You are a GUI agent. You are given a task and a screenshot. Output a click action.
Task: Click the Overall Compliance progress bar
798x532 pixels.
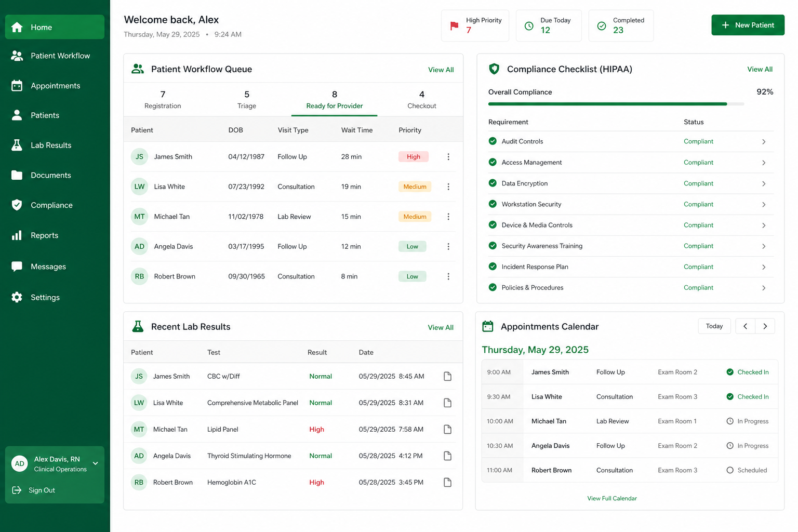616,104
